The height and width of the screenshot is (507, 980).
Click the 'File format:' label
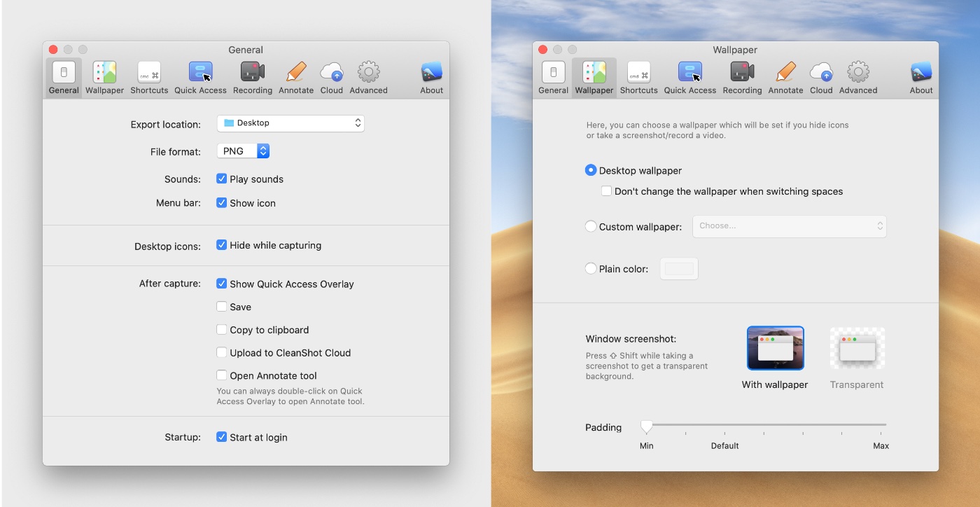pyautogui.click(x=176, y=152)
